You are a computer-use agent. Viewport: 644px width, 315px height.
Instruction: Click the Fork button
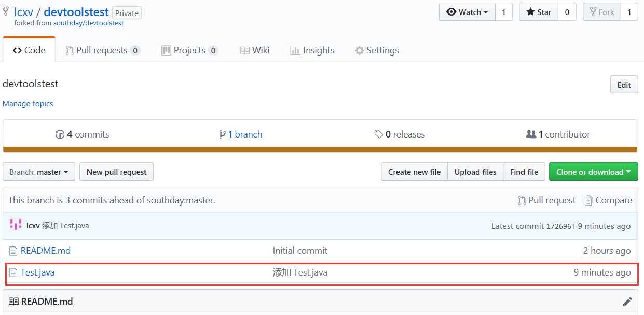[601, 12]
